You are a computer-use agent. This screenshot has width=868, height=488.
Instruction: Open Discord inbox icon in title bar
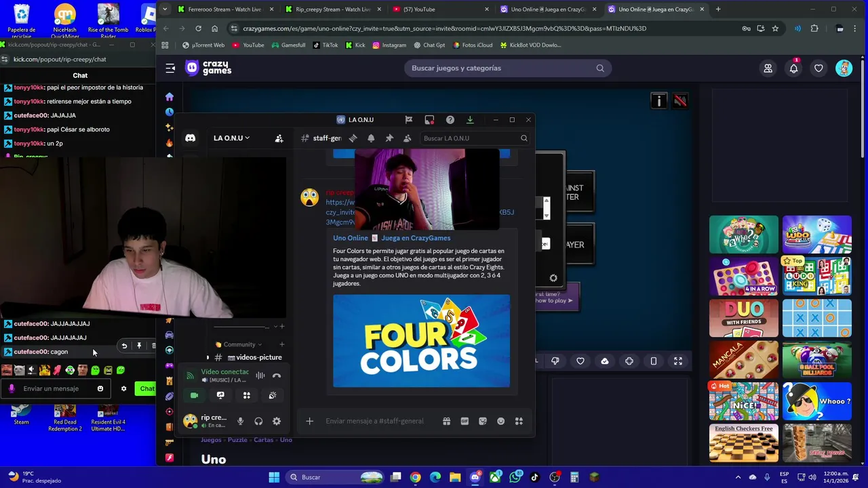coord(429,120)
